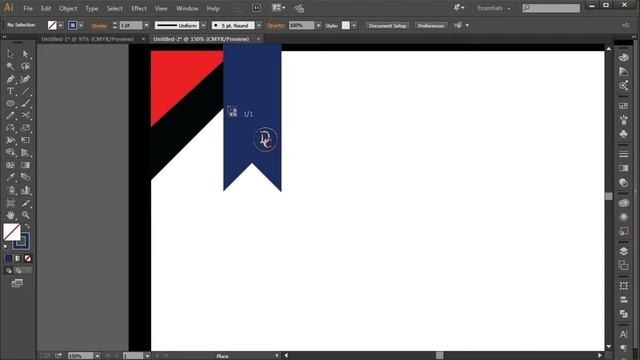The width and height of the screenshot is (640, 360).
Task: Open the Color palette panel icon
Action: [623, 57]
